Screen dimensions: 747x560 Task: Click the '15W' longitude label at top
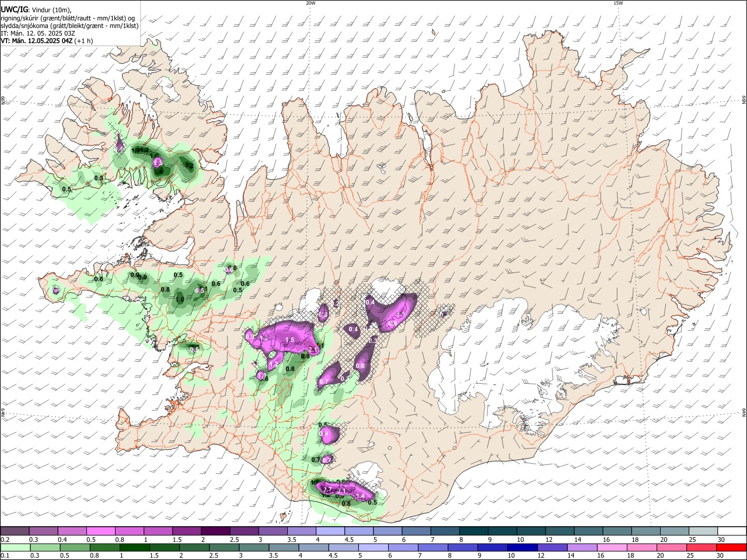pos(618,3)
